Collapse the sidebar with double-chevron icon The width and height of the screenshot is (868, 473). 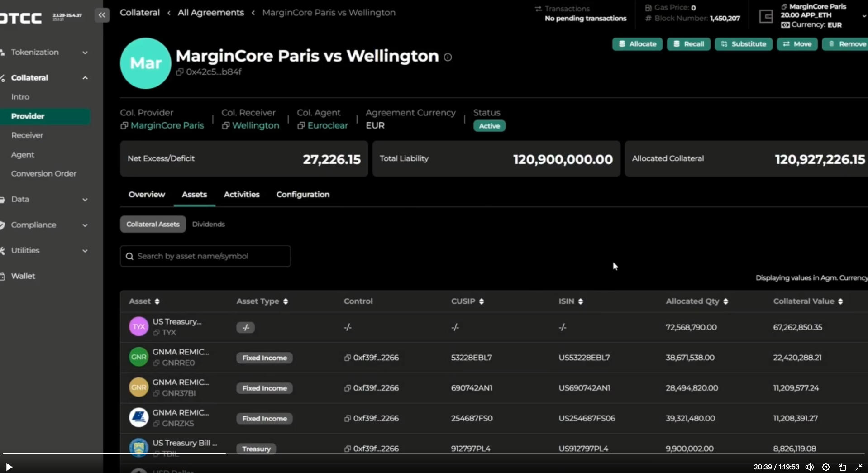point(102,15)
